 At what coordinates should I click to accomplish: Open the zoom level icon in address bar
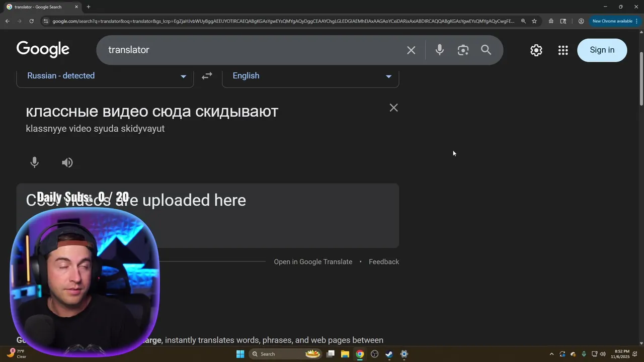pos(523,21)
